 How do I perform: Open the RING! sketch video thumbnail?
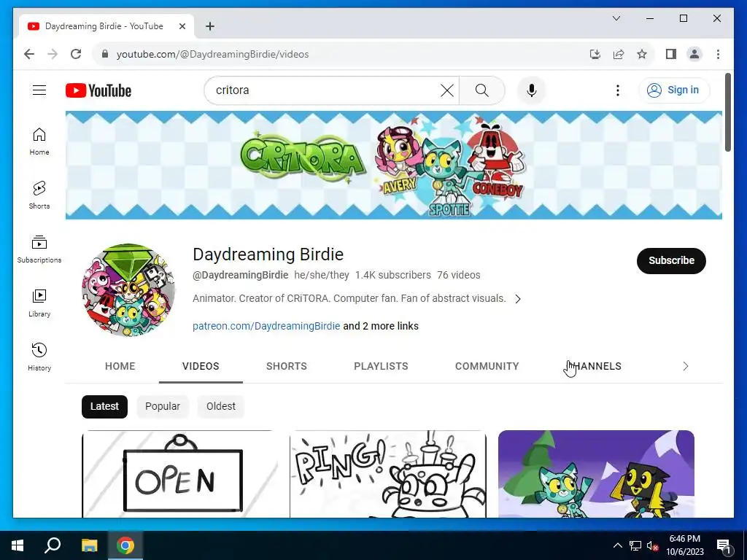(x=388, y=474)
